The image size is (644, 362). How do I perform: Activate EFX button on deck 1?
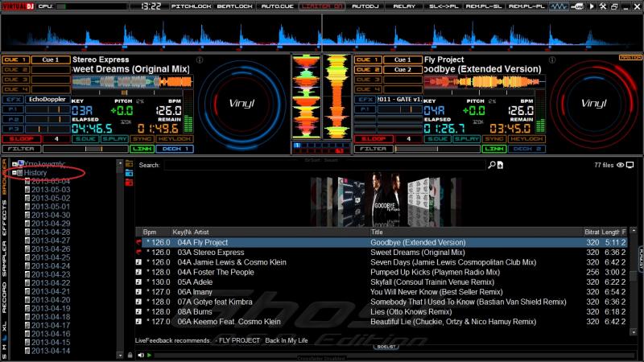click(13, 99)
